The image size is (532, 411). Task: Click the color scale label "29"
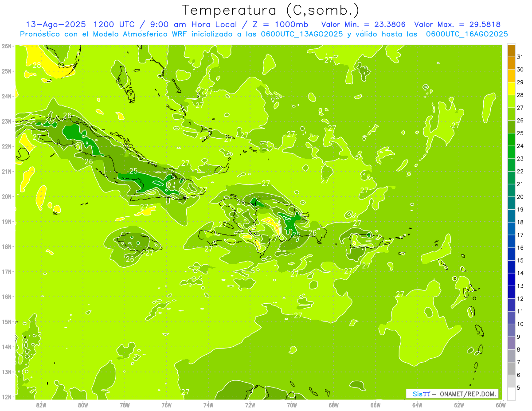[x=520, y=82]
